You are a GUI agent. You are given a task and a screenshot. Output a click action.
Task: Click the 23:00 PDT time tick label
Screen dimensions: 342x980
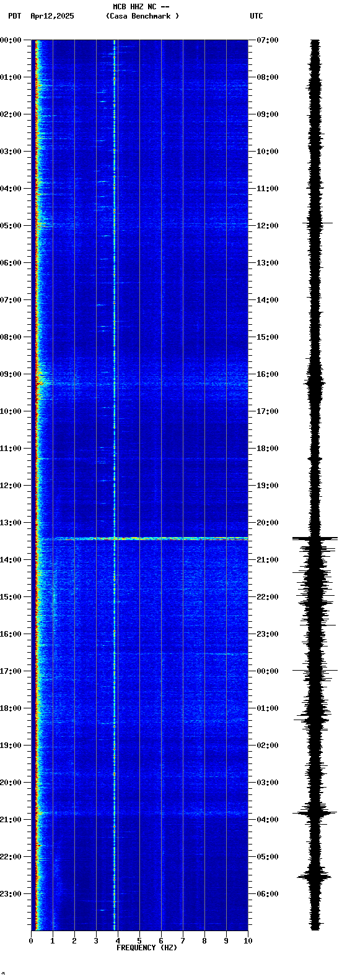(11, 894)
